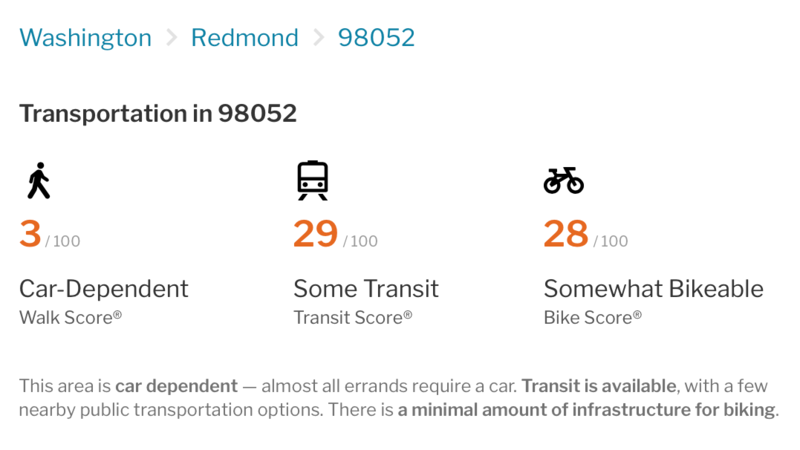Click the chevron after Redmond

318,38
